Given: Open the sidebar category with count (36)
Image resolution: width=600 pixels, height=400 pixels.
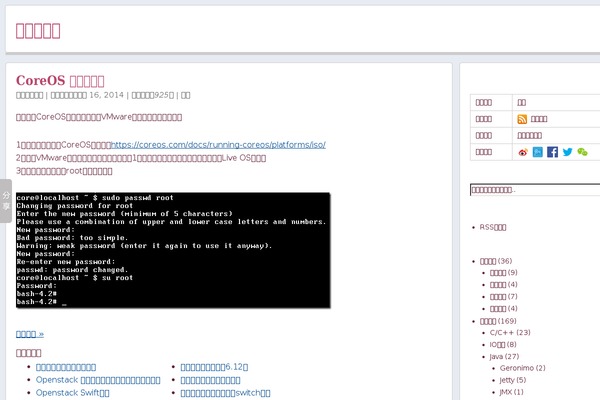Looking at the screenshot, I should [x=496, y=261].
